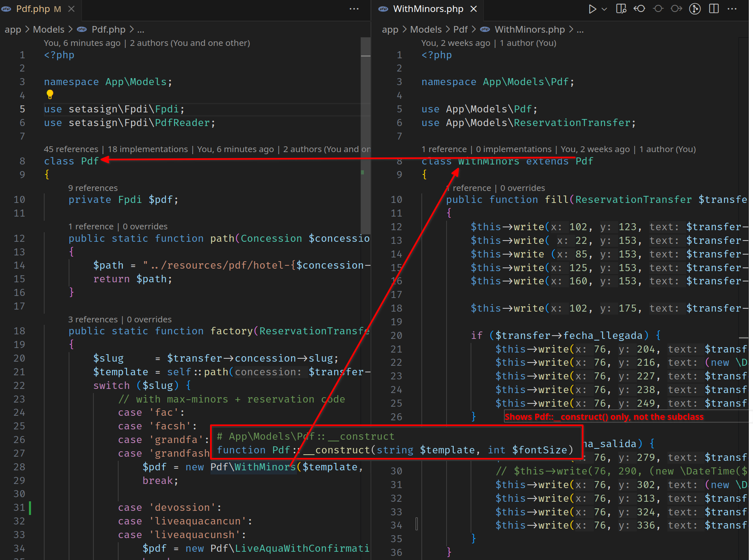Click the left editor vertical scrollbar

click(x=365, y=136)
